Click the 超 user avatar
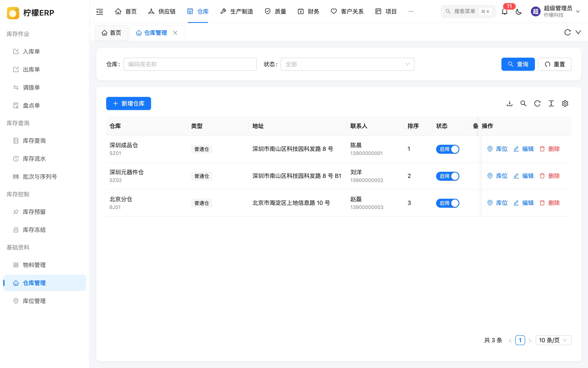Viewport: 588px width, 368px height. coord(536,11)
